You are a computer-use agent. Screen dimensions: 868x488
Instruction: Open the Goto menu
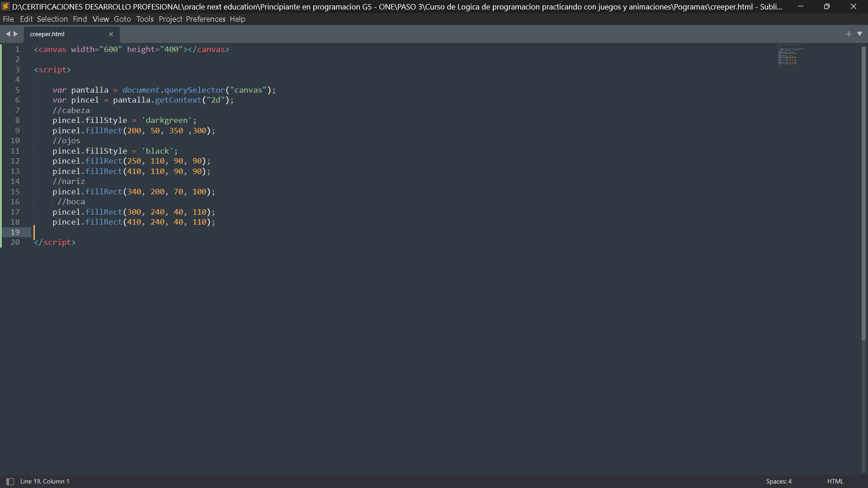pyautogui.click(x=123, y=19)
